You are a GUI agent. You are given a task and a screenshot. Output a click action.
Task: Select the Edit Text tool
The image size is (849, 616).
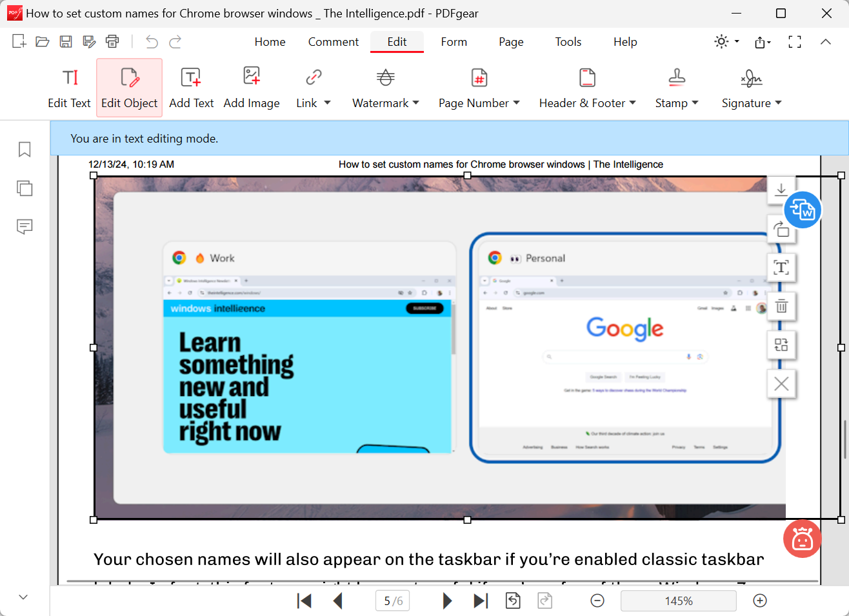pos(69,88)
